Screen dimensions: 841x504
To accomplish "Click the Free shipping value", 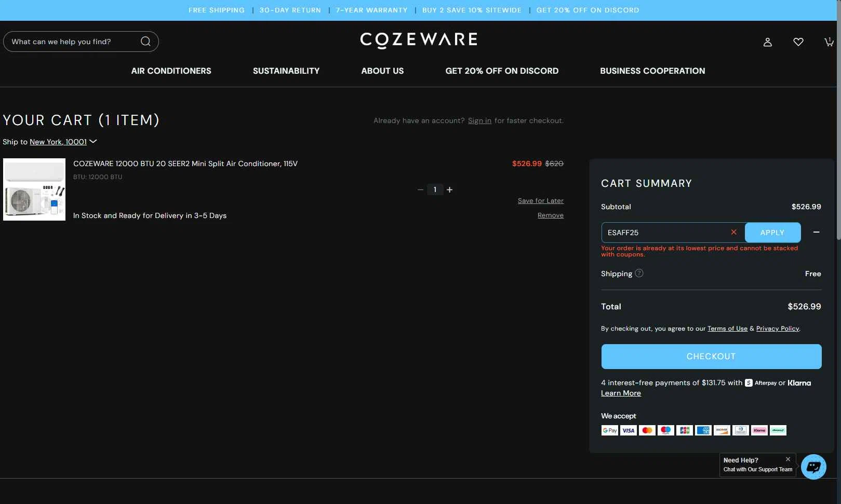I will (x=813, y=274).
